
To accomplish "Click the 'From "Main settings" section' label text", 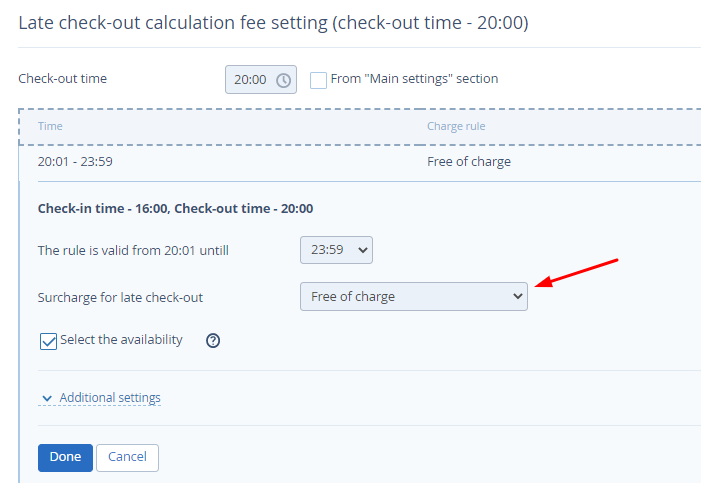I will (x=414, y=79).
